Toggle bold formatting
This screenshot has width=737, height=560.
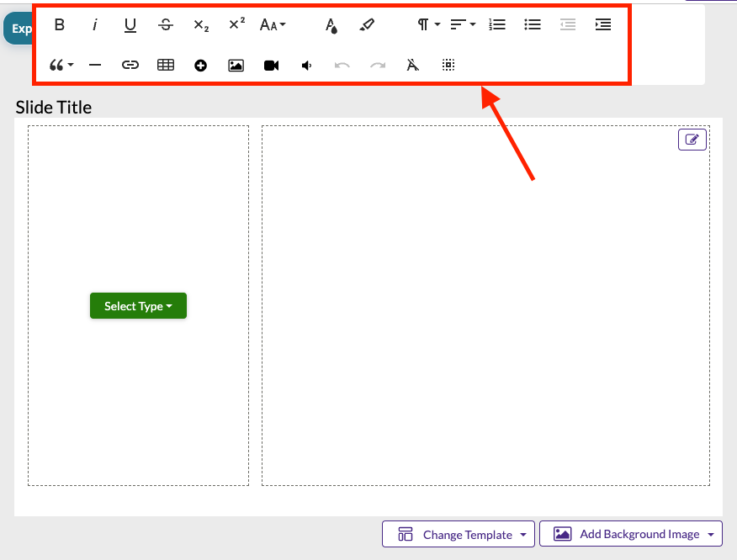[59, 24]
